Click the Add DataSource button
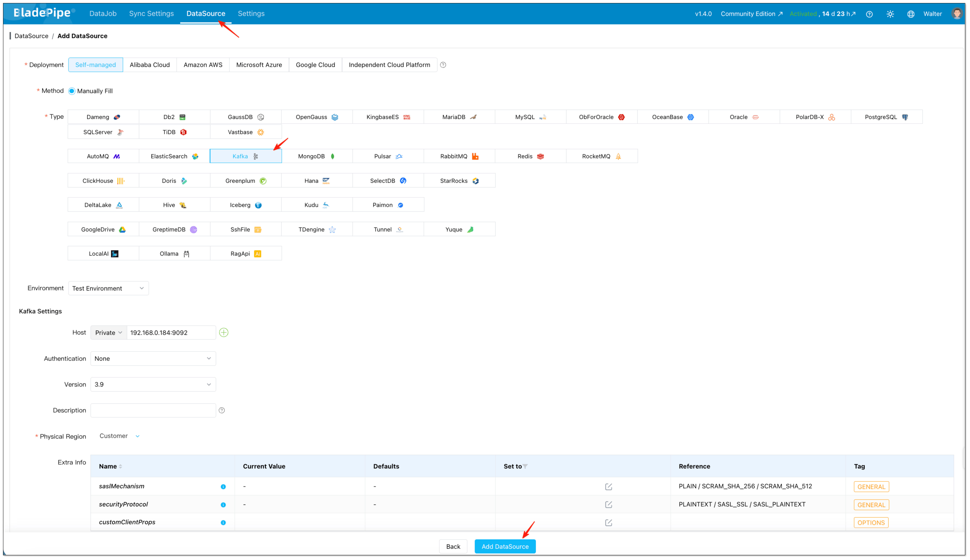The width and height of the screenshot is (970, 560). click(x=505, y=546)
